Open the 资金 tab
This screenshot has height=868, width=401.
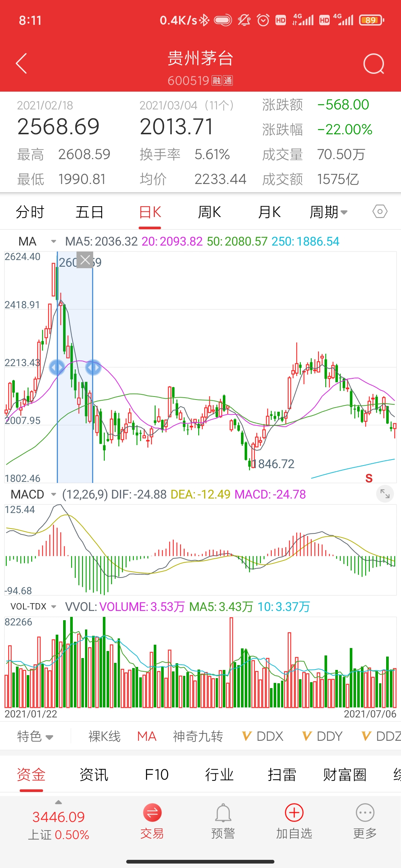tap(31, 775)
